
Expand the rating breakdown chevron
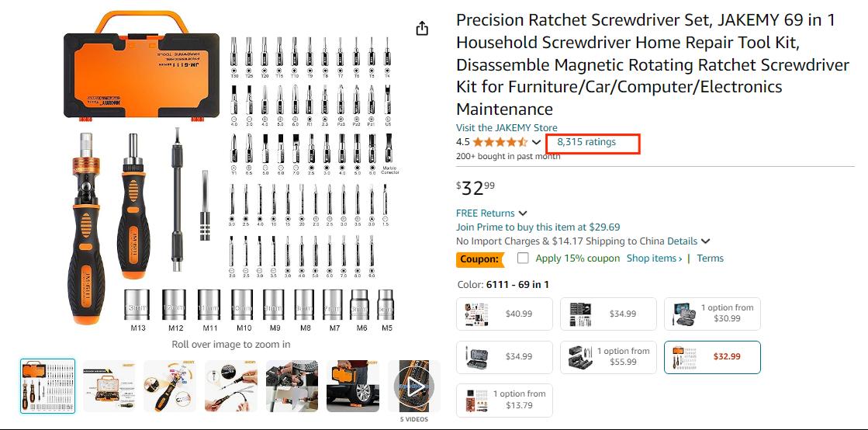[x=537, y=142]
